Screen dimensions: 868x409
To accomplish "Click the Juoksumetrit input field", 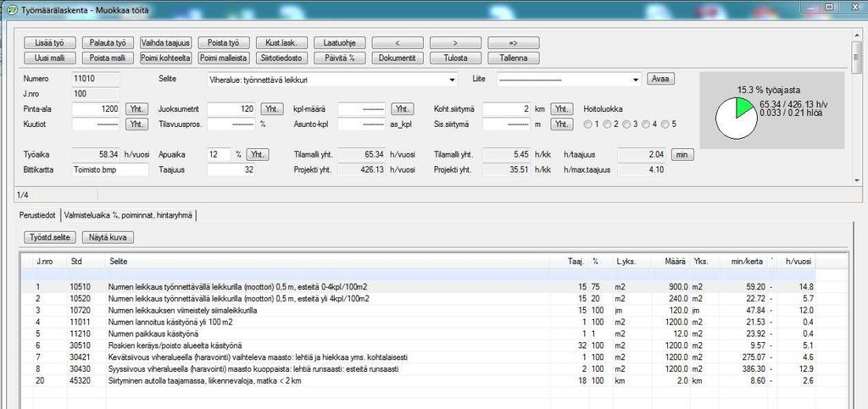I will (232, 109).
